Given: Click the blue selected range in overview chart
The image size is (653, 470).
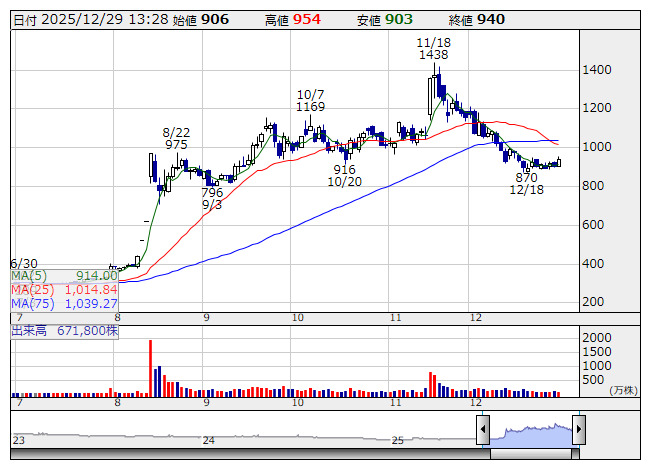Looking at the screenshot, I should [x=531, y=435].
